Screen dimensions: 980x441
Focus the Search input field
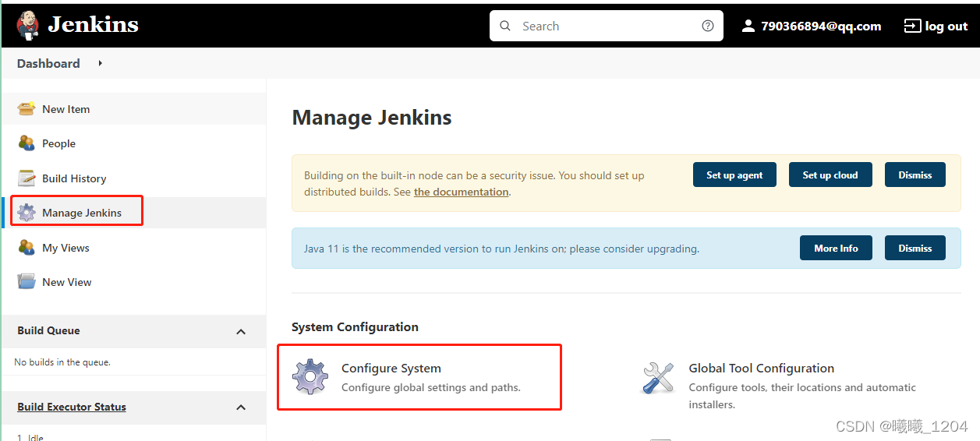tap(607, 26)
